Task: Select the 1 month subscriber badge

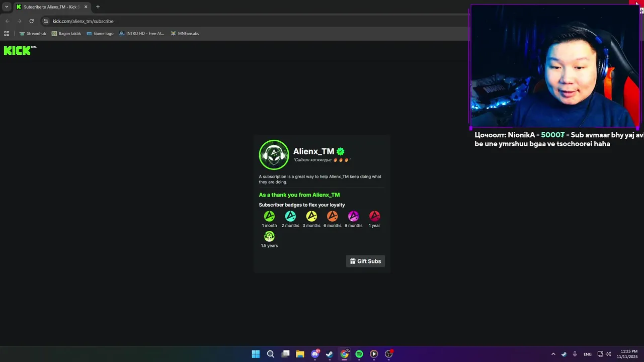Action: pos(269,216)
